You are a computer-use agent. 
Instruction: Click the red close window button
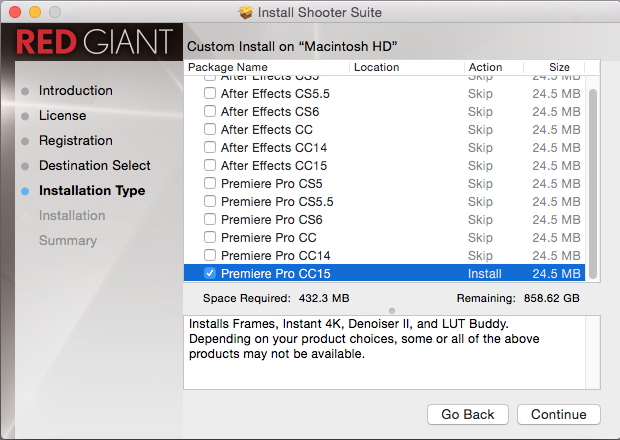[15, 12]
